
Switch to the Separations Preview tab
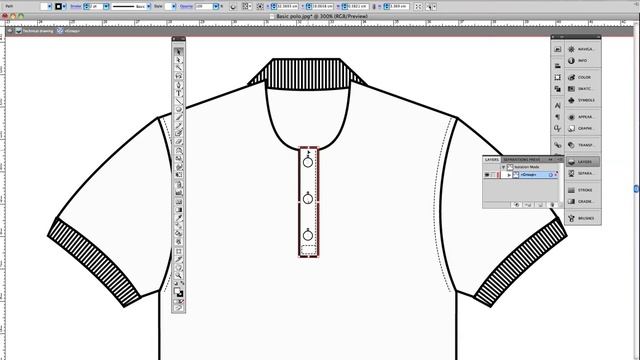coord(522,160)
